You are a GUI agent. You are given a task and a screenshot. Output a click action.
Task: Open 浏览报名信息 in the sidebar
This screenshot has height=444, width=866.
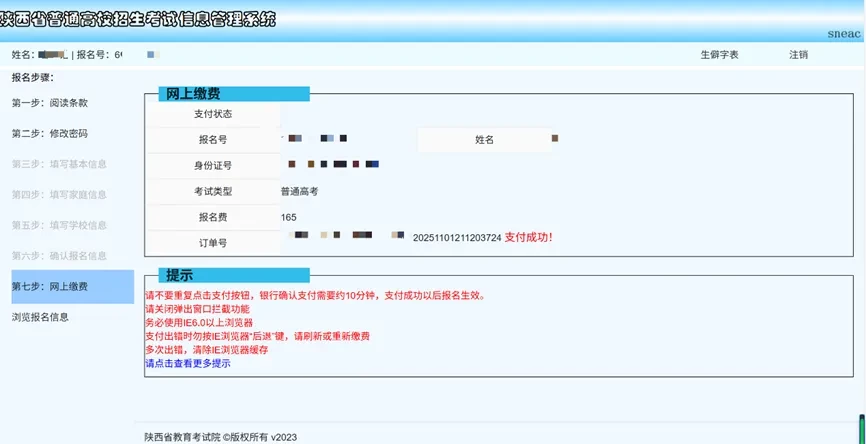[x=41, y=317]
